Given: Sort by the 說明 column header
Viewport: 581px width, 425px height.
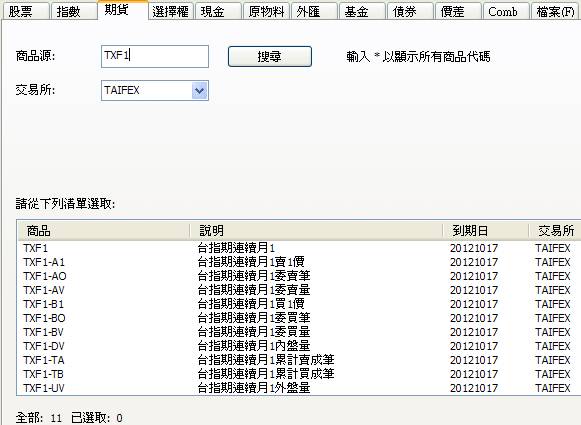Looking at the screenshot, I should click(316, 231).
